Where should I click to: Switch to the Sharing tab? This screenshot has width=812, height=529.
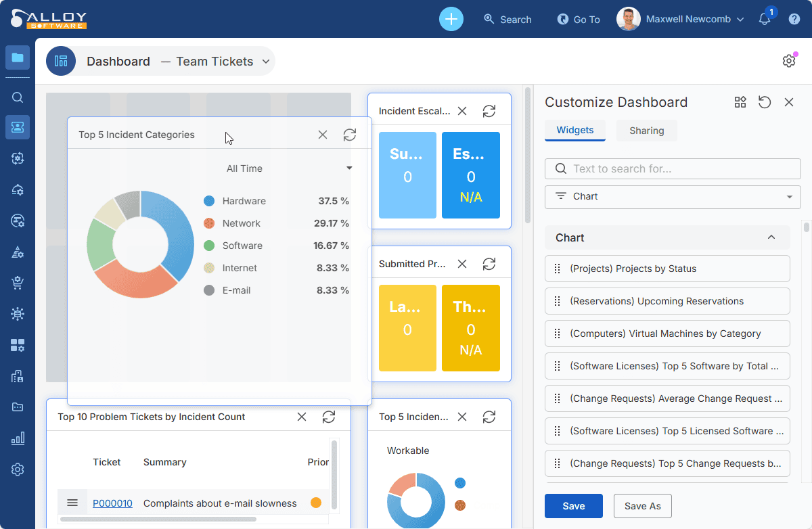(x=646, y=131)
